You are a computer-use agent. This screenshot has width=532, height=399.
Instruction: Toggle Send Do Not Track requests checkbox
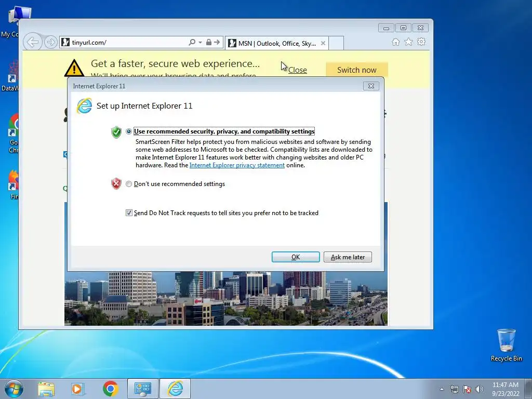coord(129,212)
